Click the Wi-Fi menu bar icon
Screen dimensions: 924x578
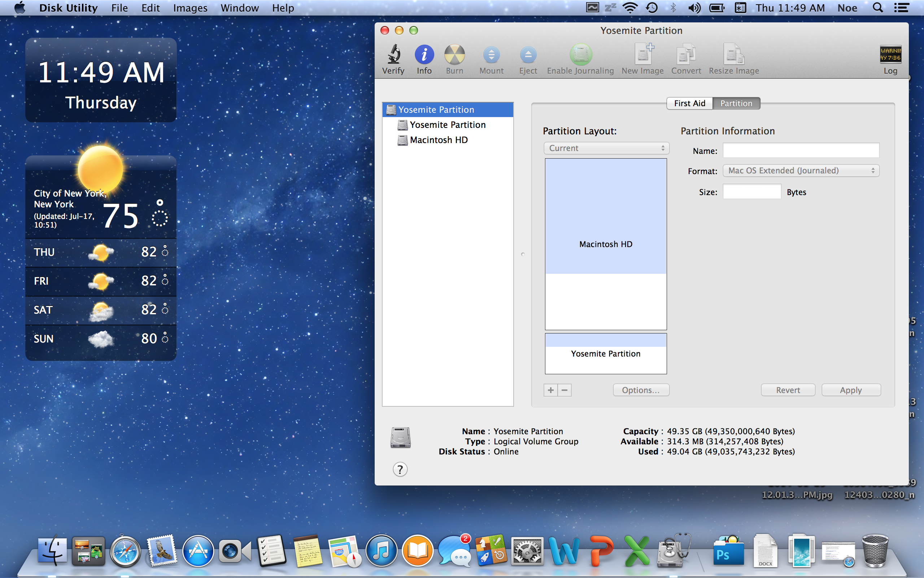pos(630,8)
